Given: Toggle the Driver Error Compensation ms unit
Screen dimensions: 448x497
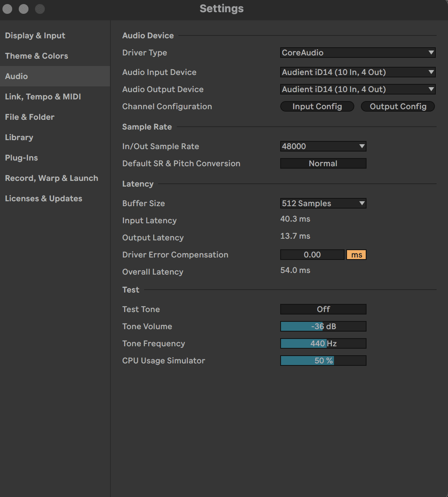Looking at the screenshot, I should [x=356, y=255].
